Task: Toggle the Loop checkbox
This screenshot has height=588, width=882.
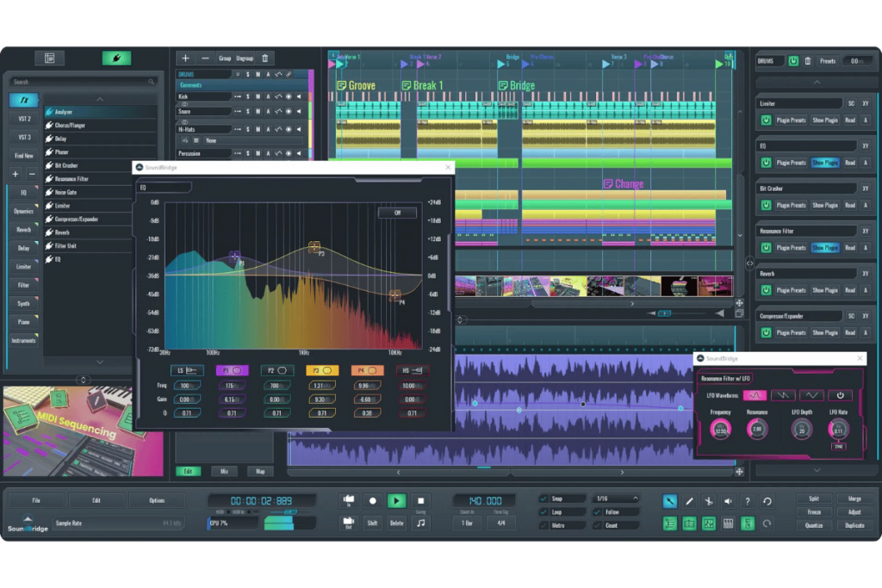Action: [x=543, y=512]
